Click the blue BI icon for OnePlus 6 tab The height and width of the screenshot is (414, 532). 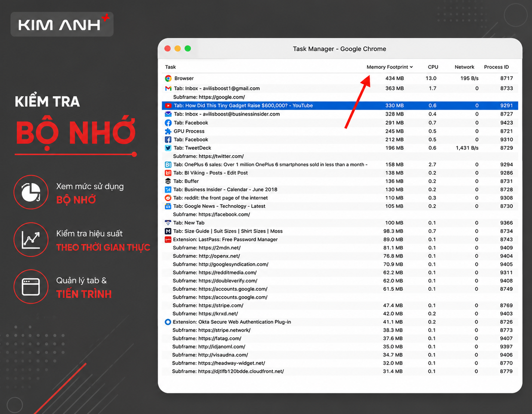click(x=168, y=164)
